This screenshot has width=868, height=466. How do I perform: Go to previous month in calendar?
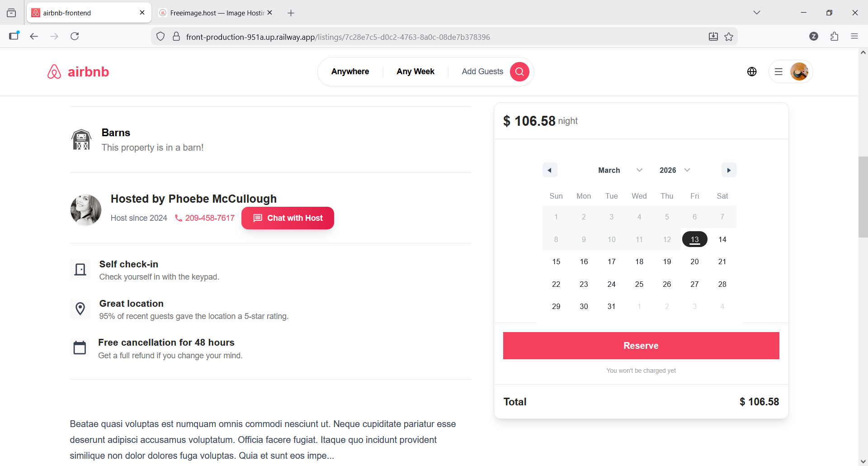pyautogui.click(x=549, y=170)
